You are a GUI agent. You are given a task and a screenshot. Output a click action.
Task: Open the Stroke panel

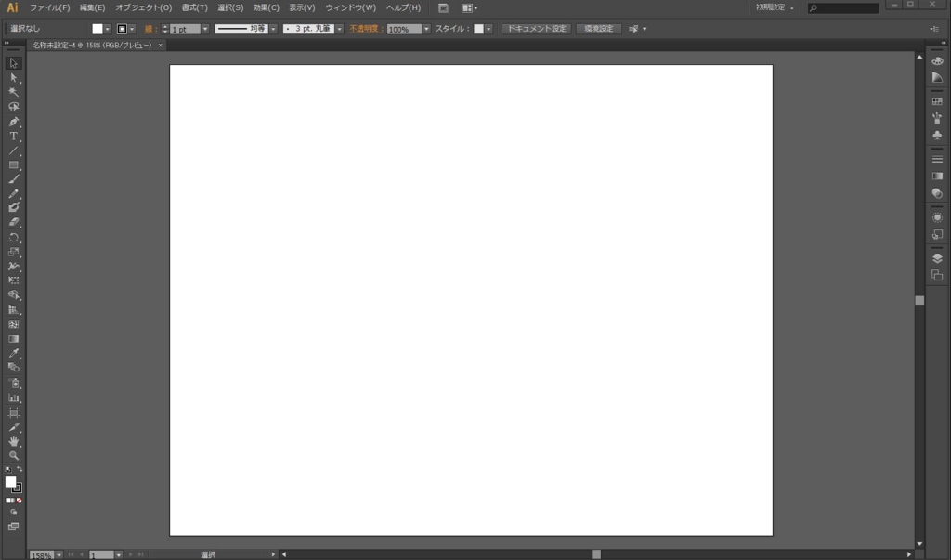(x=937, y=159)
